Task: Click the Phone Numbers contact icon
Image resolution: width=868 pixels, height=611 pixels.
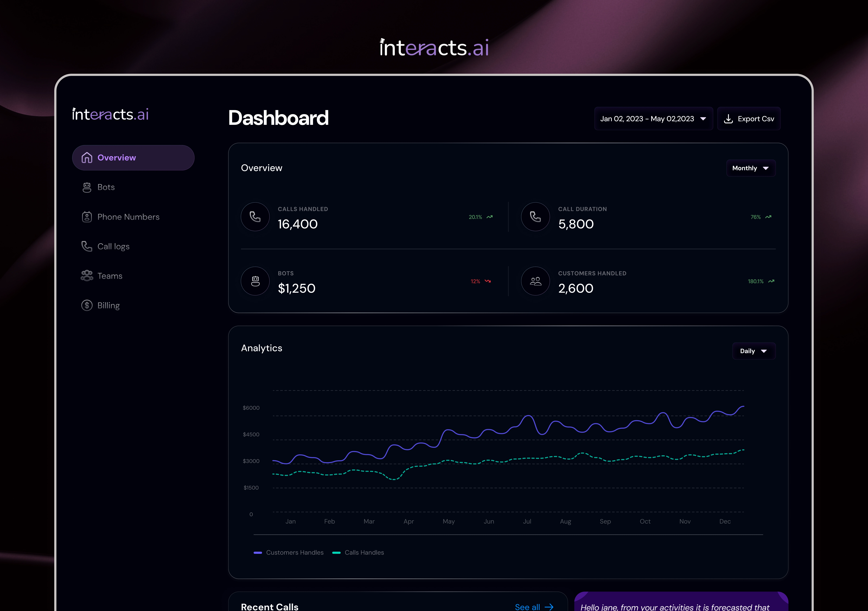Action: tap(87, 217)
